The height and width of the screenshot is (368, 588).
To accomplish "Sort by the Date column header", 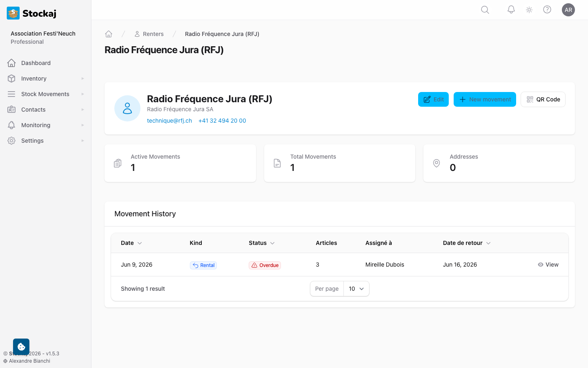I will [131, 243].
